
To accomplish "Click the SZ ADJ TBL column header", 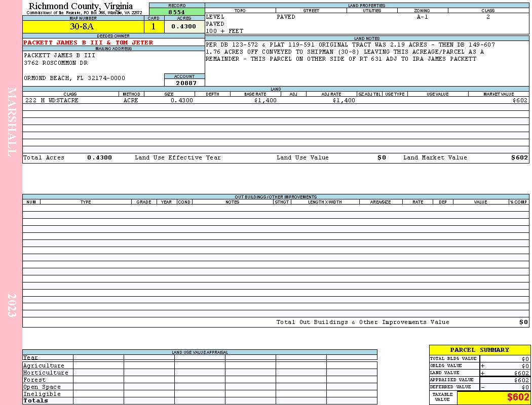I will pyautogui.click(x=369, y=94).
